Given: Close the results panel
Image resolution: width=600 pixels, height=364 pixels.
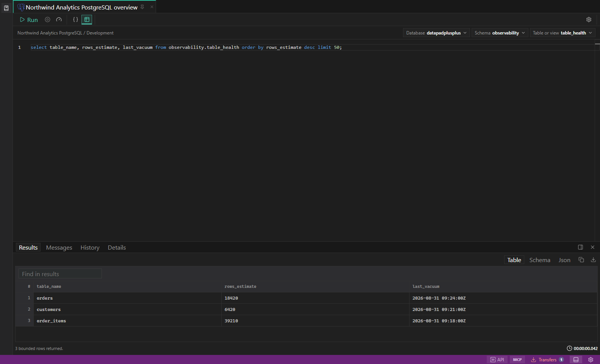Looking at the screenshot, I should [x=592, y=247].
